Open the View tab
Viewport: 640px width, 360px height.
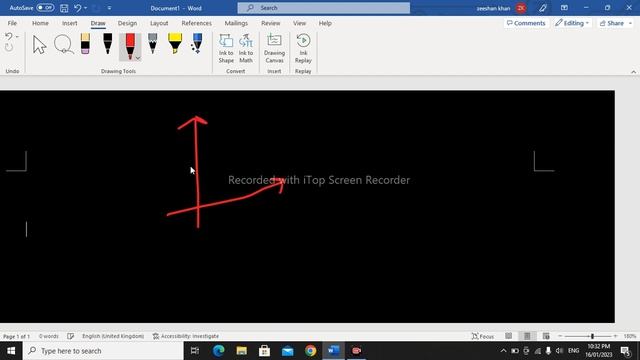click(x=299, y=23)
